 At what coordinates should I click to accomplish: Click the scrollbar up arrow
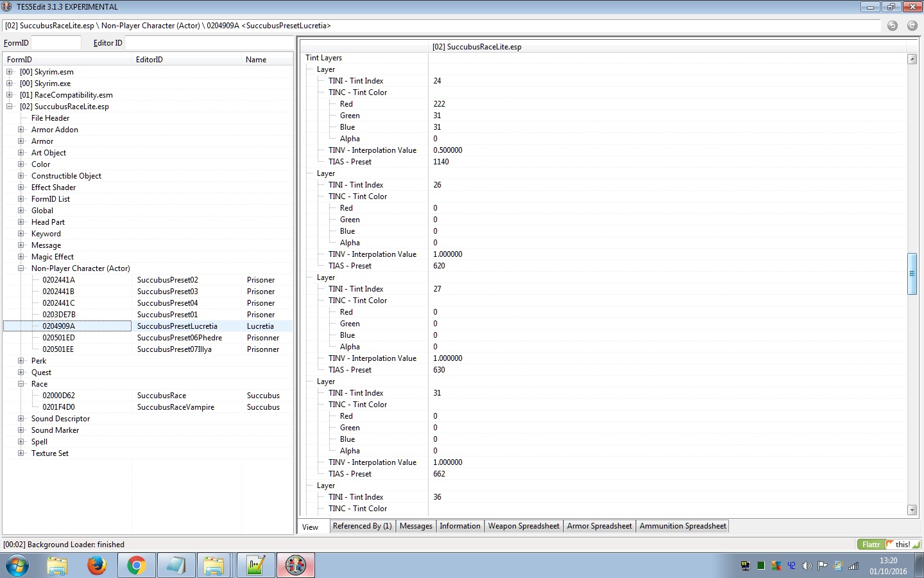(912, 59)
